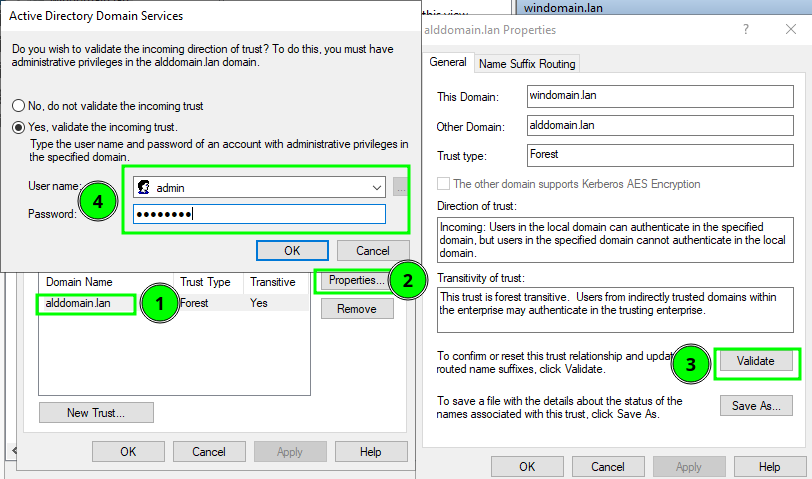
Task: Click the Trust Type column header
Action: pos(208,282)
